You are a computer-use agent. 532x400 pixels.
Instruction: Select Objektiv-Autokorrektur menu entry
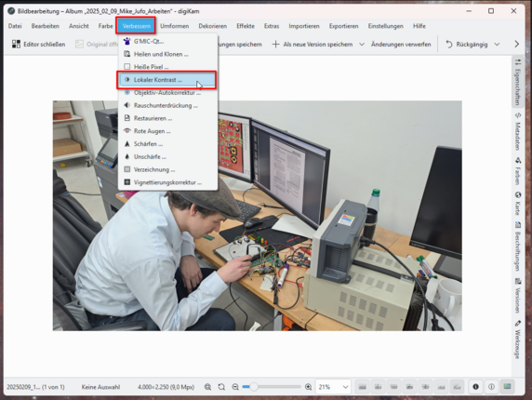click(167, 93)
